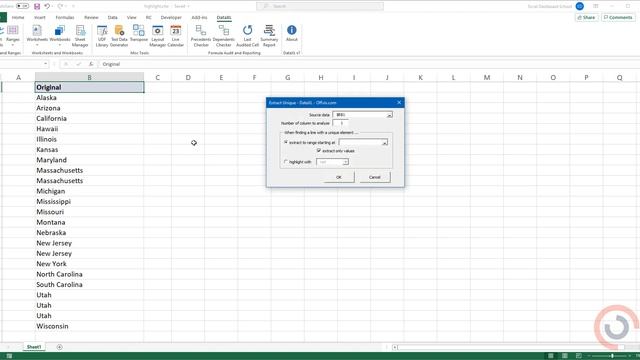
Task: Add a new sheet with plus icon
Action: pos(60,347)
